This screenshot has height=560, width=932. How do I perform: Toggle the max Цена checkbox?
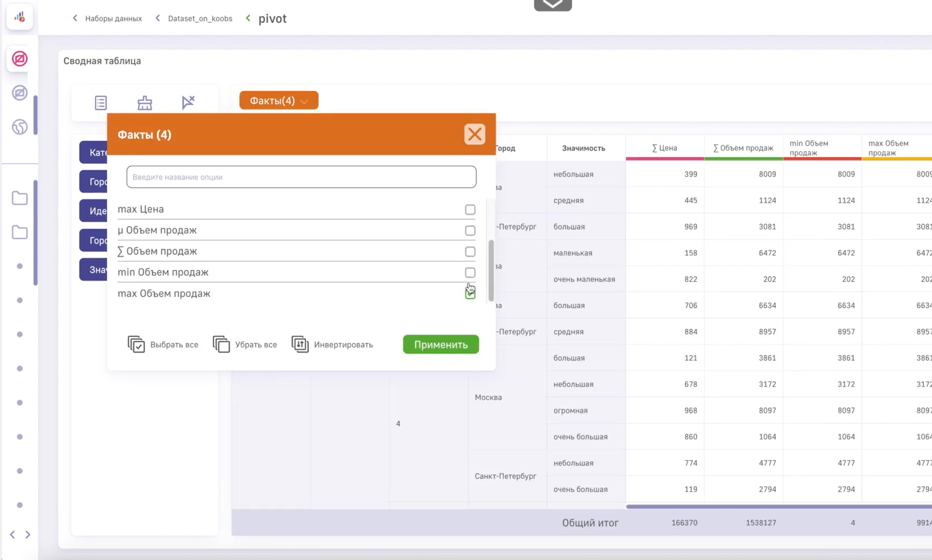[470, 210]
